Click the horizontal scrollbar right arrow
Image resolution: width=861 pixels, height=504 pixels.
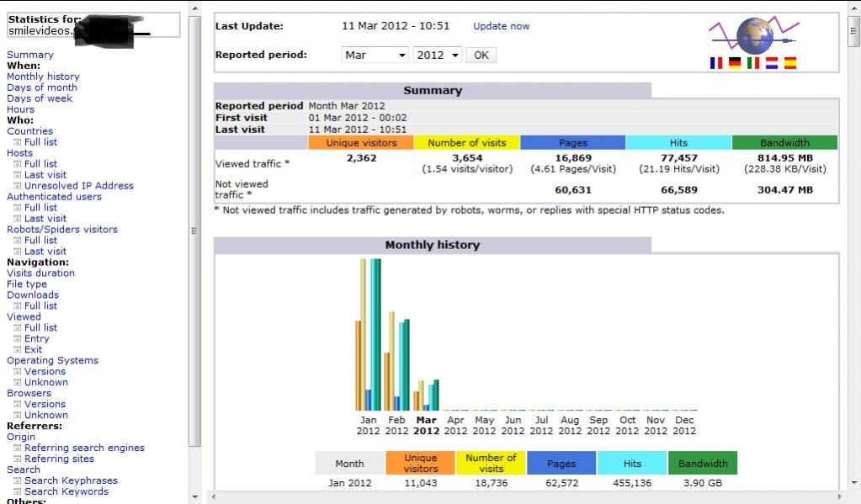[838, 497]
